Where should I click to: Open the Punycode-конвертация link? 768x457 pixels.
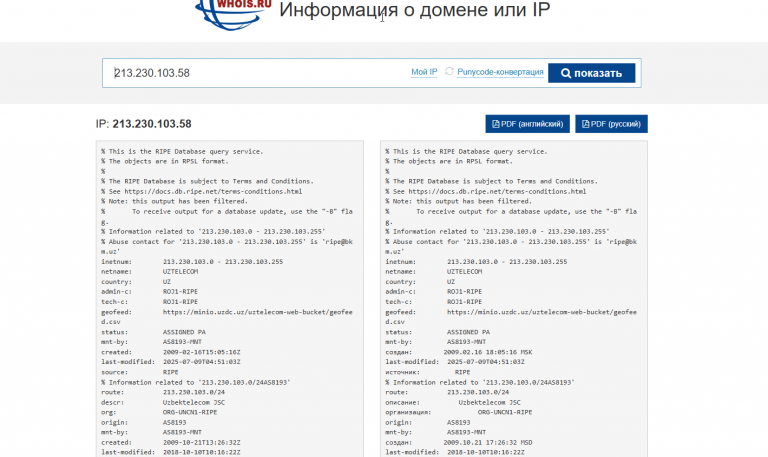500,72
